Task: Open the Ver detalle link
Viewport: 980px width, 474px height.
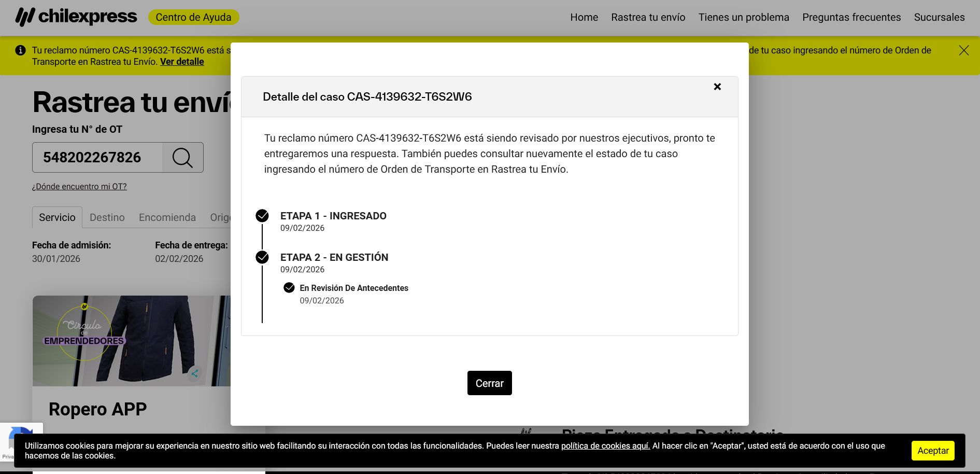Action: (x=182, y=62)
